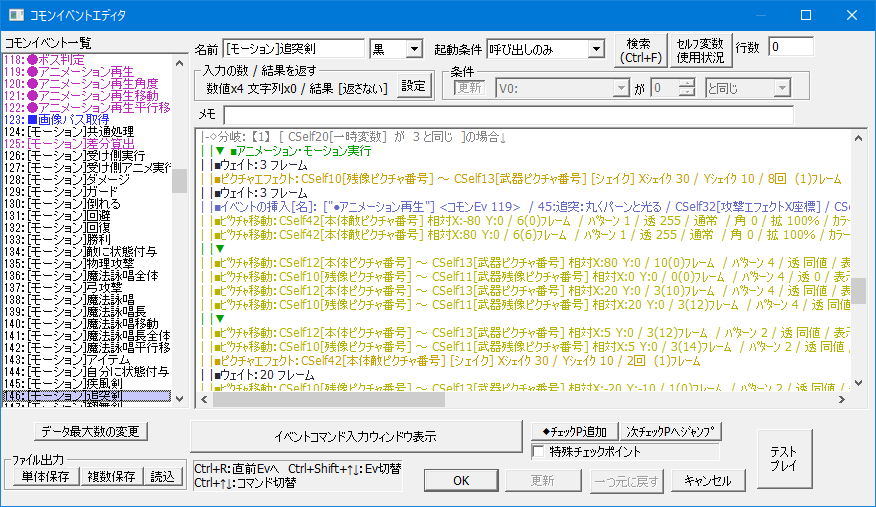Click the 行数 input field
Viewport: 876px width, 507px height.
click(791, 47)
